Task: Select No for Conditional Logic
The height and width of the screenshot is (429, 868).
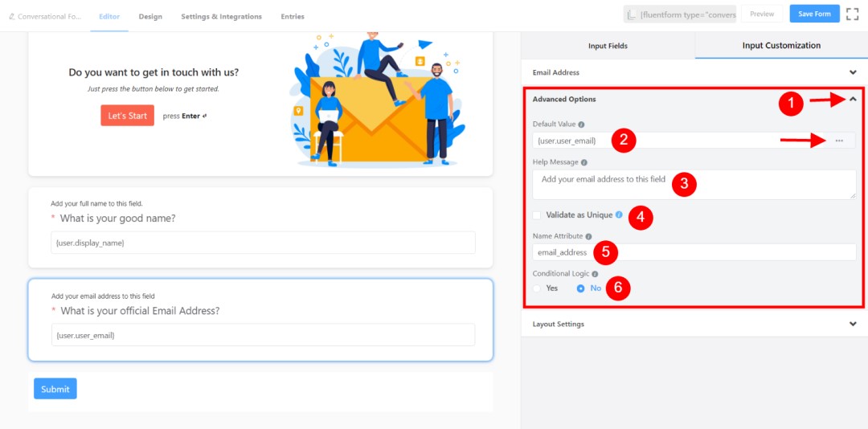Action: (x=581, y=288)
